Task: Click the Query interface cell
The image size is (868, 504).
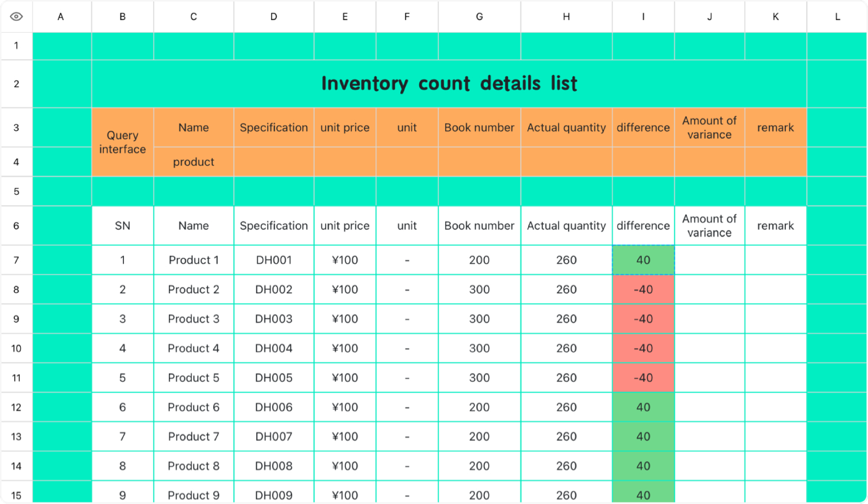Action: 123,142
